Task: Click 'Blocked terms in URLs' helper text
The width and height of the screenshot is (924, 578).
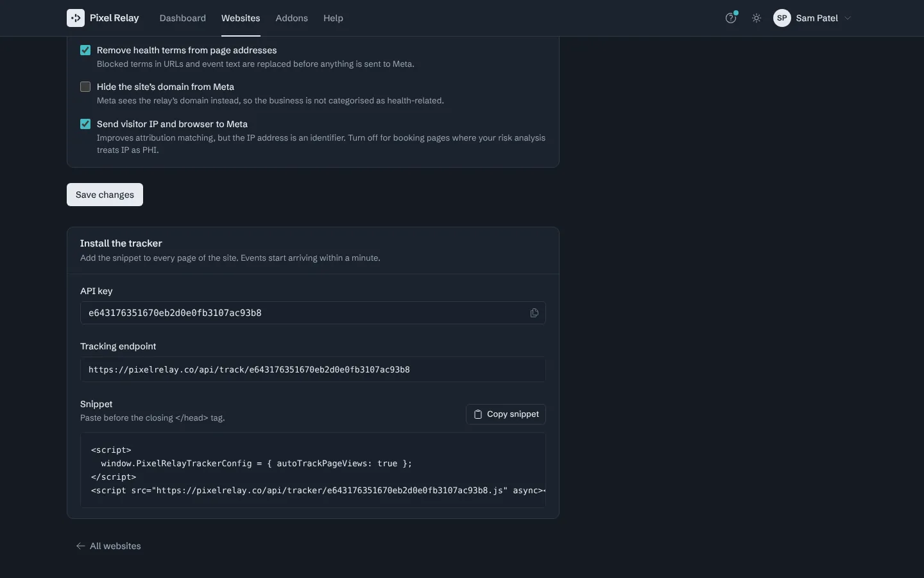Action: point(255,64)
